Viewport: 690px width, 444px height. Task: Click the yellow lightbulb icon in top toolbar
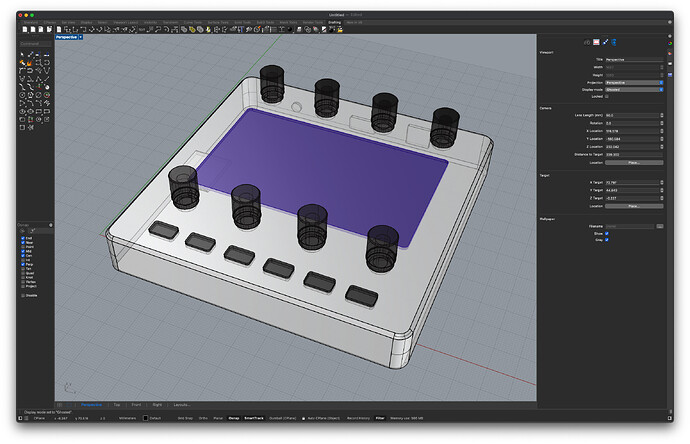click(208, 29)
